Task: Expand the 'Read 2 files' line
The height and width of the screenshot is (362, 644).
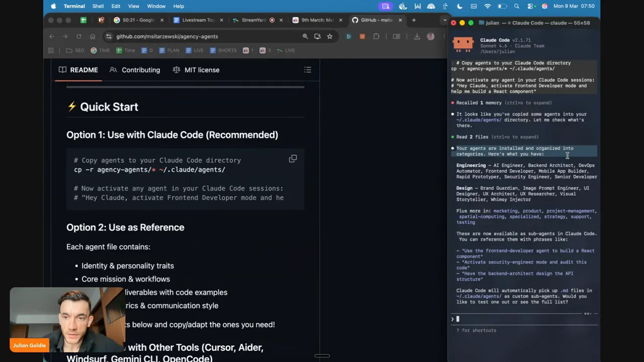Action: click(497, 137)
